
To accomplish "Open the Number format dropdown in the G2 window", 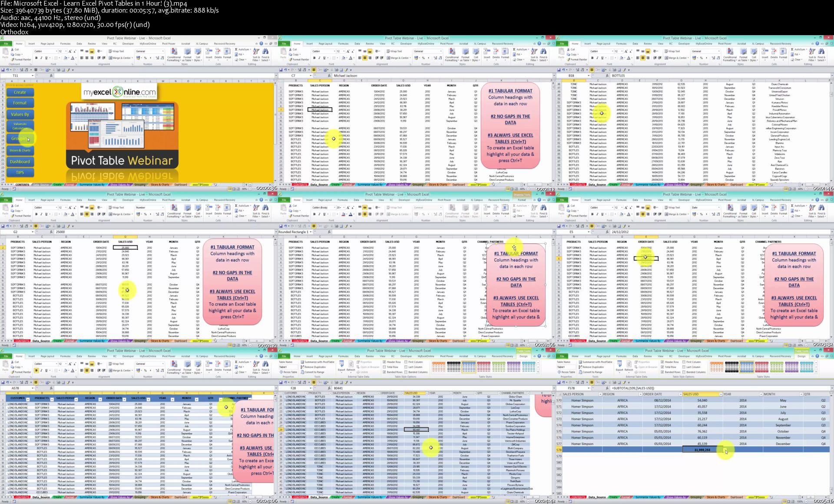I will tap(163, 208).
